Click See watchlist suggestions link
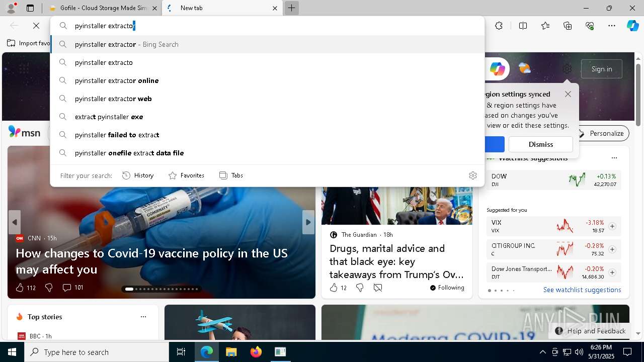644x362 pixels. [582, 290]
